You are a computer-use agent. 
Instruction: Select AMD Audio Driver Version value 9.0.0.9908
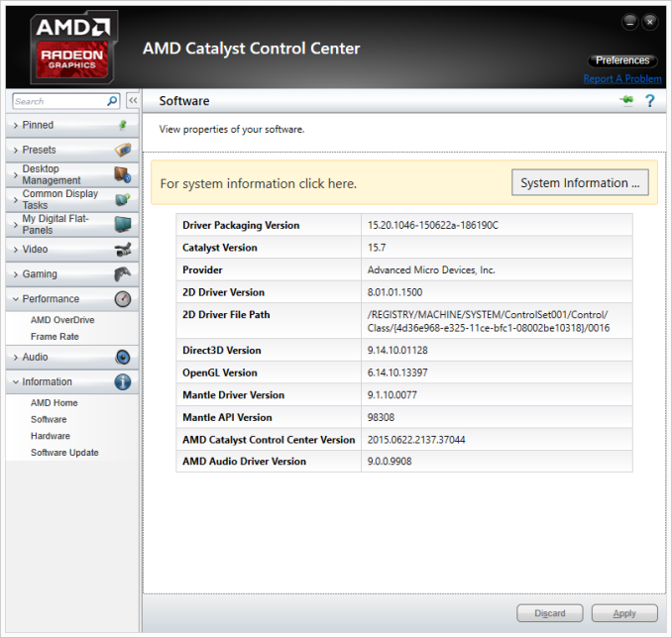click(390, 462)
